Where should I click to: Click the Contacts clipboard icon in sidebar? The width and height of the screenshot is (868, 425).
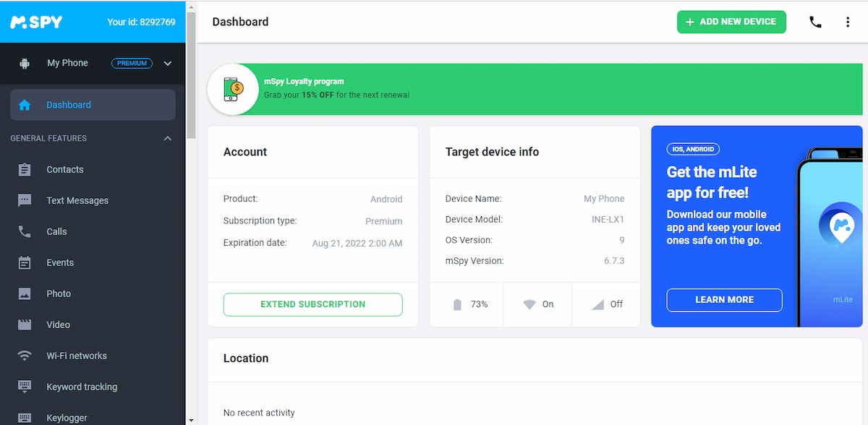pyautogui.click(x=25, y=169)
